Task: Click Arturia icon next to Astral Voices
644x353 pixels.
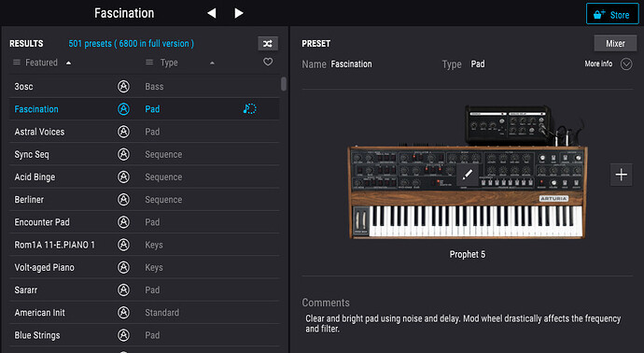Action: [123, 132]
